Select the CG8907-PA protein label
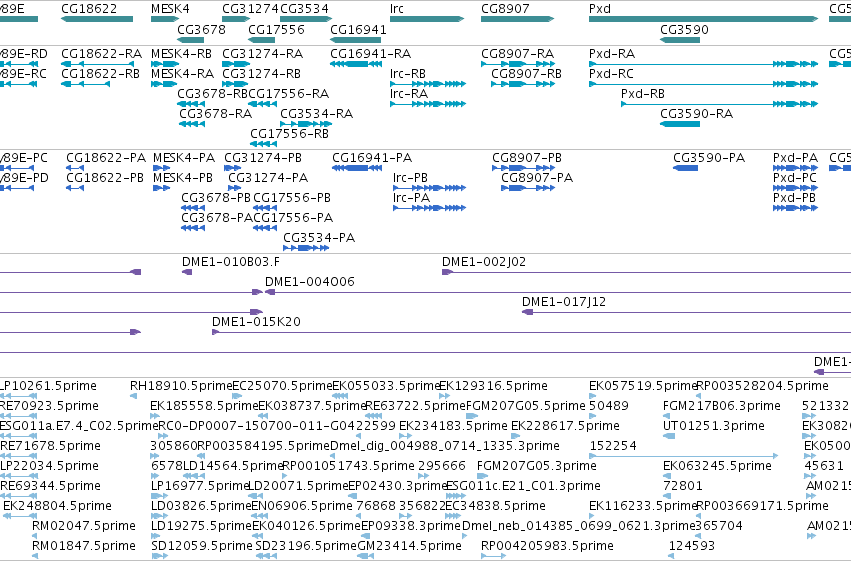 point(537,178)
